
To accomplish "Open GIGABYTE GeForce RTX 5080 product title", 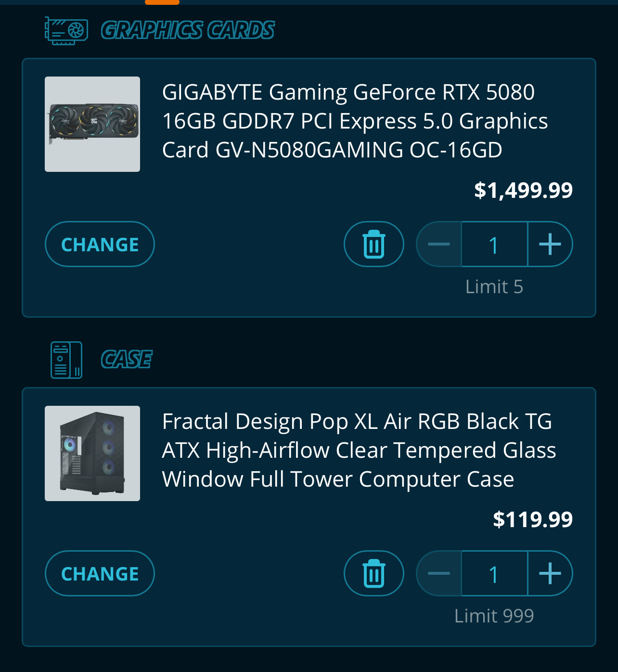I will (355, 121).
